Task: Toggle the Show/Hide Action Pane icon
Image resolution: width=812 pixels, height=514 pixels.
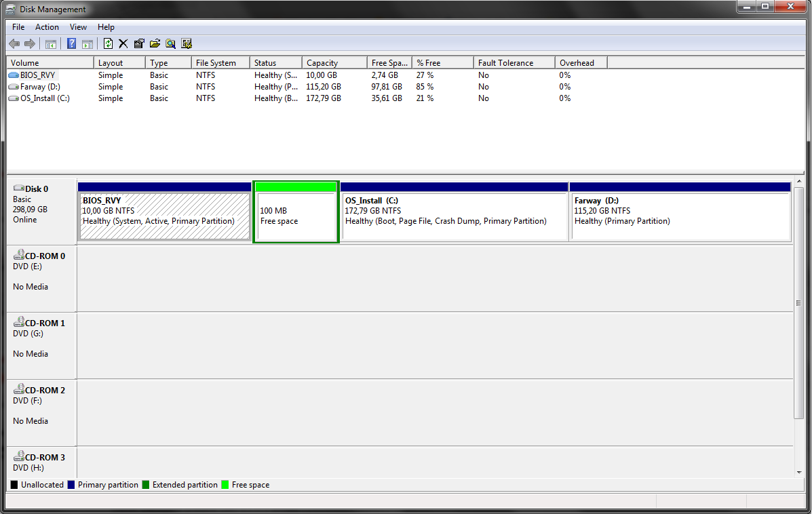Action: tap(88, 44)
